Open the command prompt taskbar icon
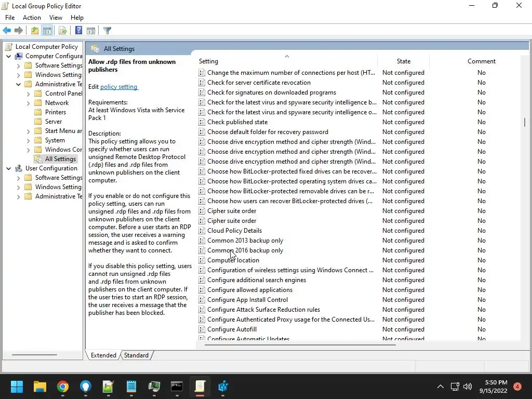This screenshot has width=532, height=399. click(x=177, y=387)
